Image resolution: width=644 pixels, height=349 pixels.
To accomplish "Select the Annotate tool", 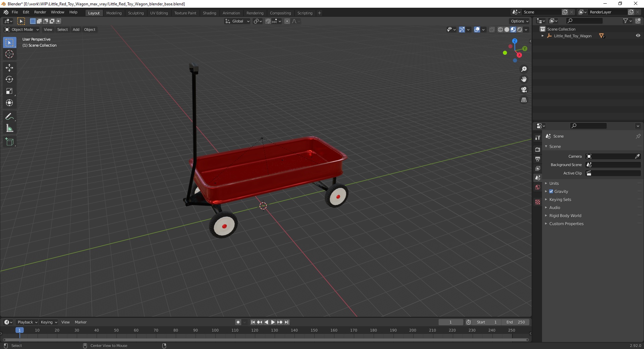I will pos(9,117).
